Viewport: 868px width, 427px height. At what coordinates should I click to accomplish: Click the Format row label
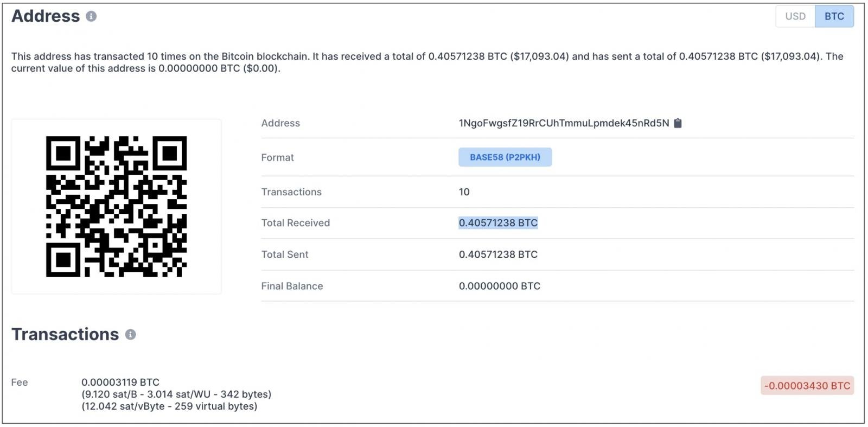tap(277, 157)
